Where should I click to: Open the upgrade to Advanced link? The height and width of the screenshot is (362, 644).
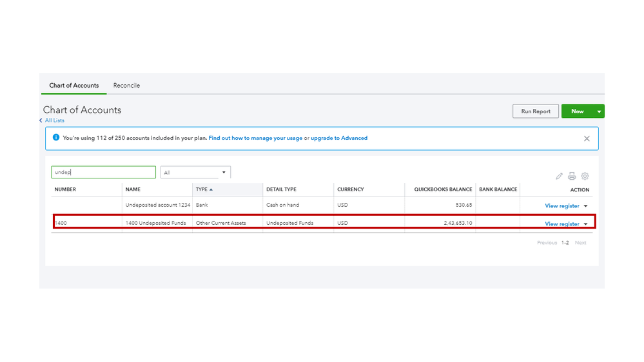click(x=339, y=138)
